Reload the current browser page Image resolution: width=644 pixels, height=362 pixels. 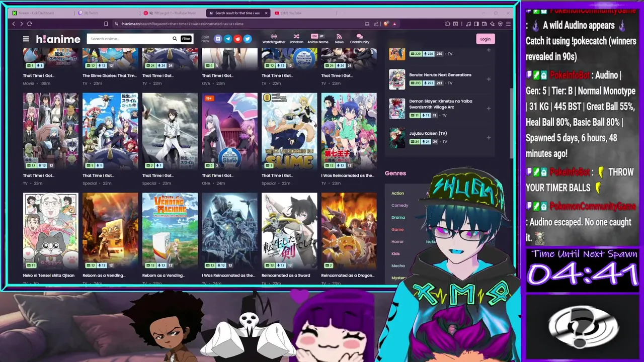point(30,24)
